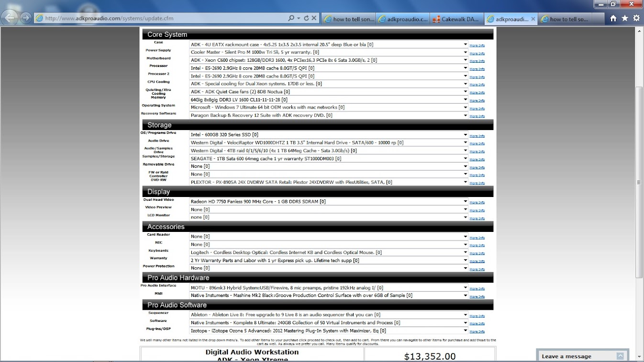Click More Info for Memory
This screenshot has width=644, height=362.
coord(477,100)
